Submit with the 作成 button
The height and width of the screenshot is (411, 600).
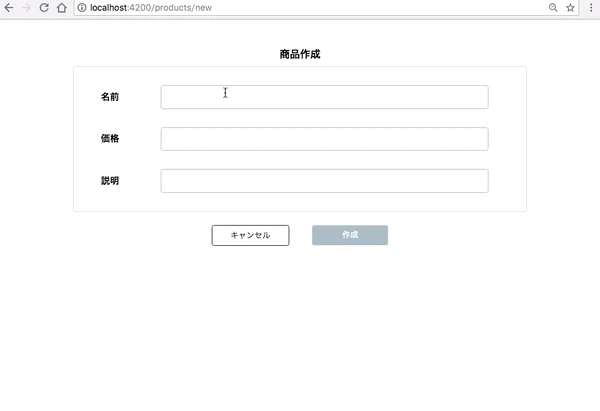point(350,235)
